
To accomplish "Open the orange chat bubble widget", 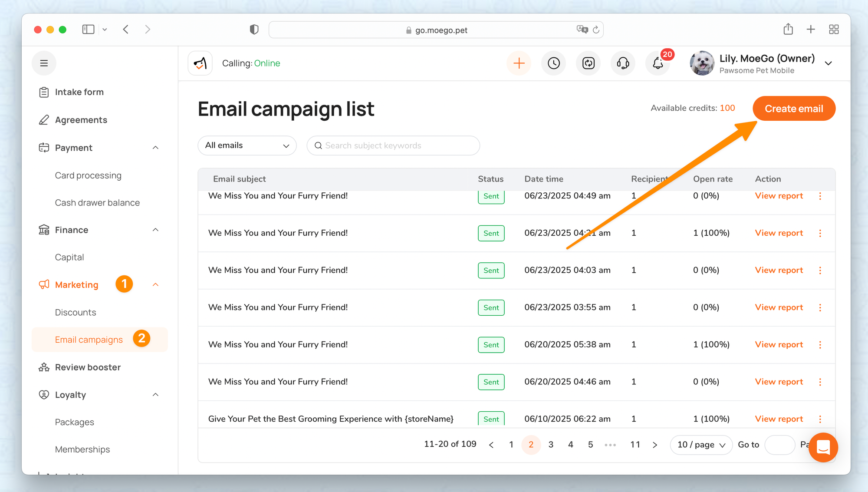I will (x=823, y=447).
